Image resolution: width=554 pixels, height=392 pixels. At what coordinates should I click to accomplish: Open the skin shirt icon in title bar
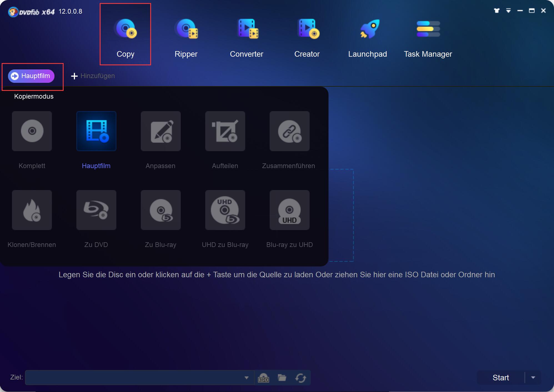click(x=497, y=11)
